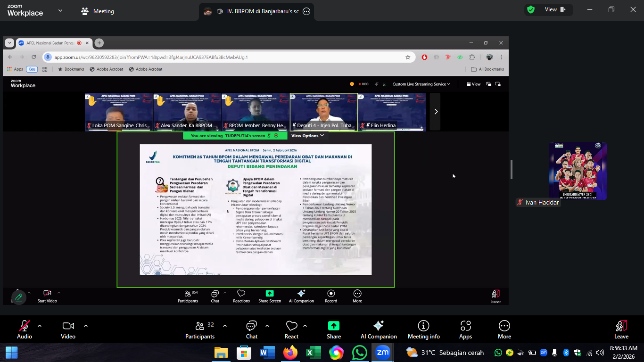Open React emoji reactions
The image size is (644, 362).
click(x=291, y=329)
